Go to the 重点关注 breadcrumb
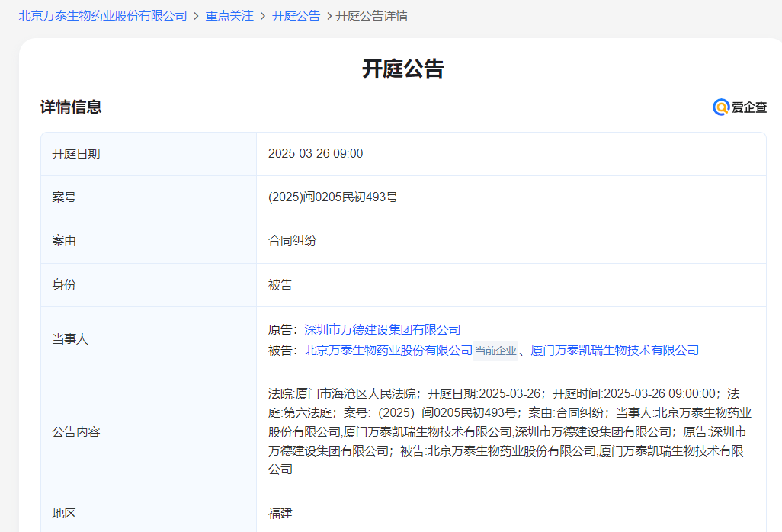 (229, 16)
